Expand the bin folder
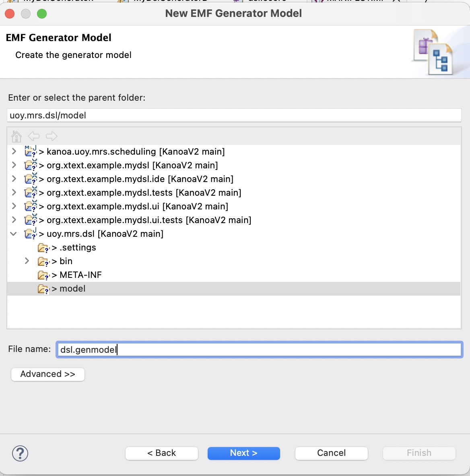 pos(27,261)
